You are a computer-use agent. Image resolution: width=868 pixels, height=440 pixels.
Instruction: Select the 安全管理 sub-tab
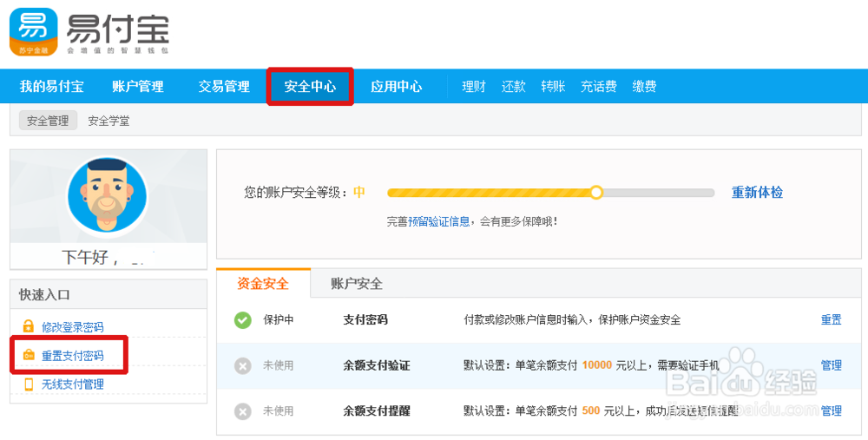(x=48, y=121)
